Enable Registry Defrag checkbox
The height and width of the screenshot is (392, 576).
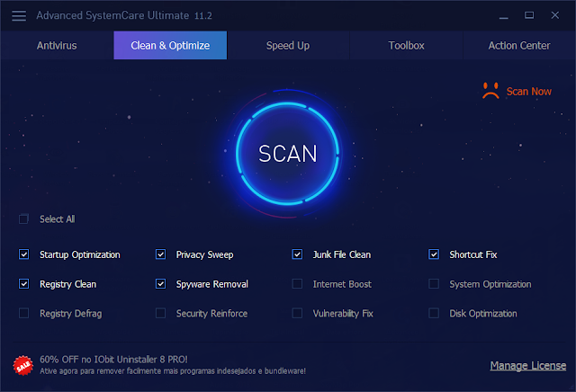(x=24, y=313)
